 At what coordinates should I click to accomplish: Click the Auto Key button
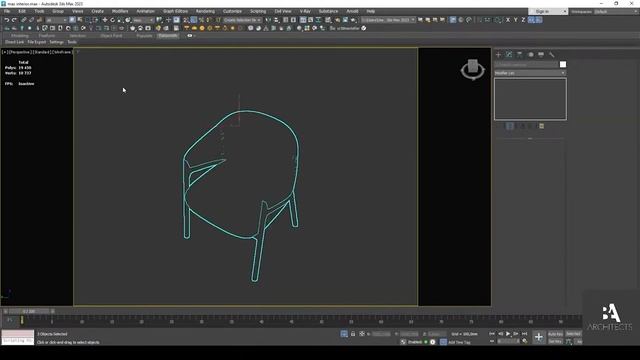coord(555,334)
